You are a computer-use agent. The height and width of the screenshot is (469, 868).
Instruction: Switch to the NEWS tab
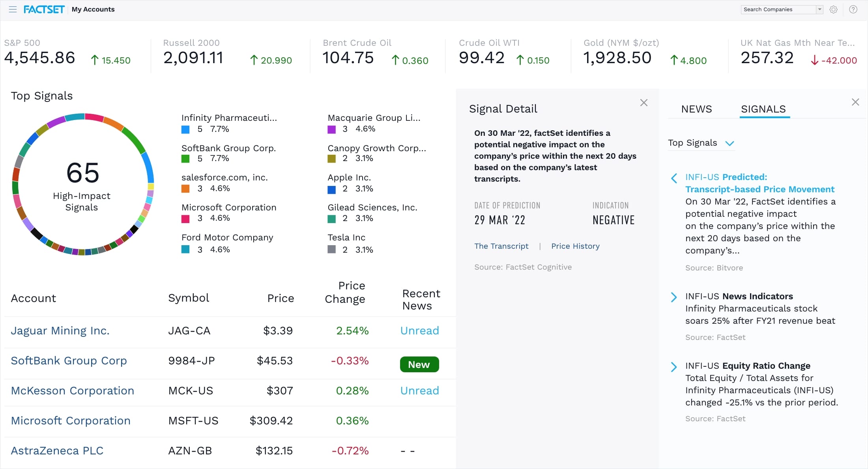(x=696, y=109)
